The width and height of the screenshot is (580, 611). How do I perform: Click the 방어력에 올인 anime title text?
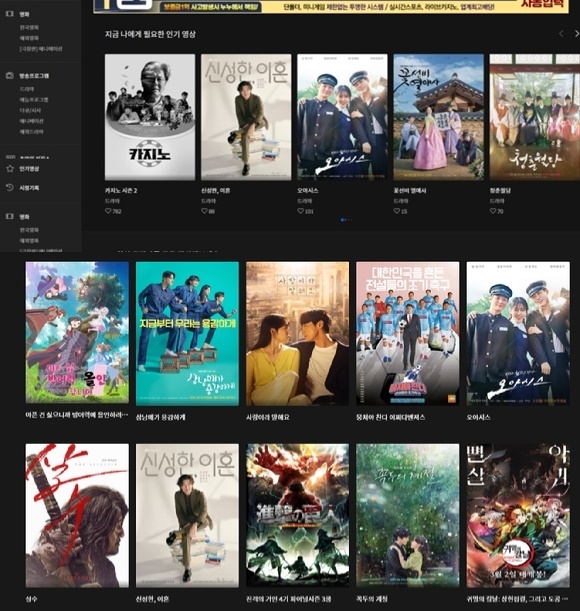click(x=76, y=415)
